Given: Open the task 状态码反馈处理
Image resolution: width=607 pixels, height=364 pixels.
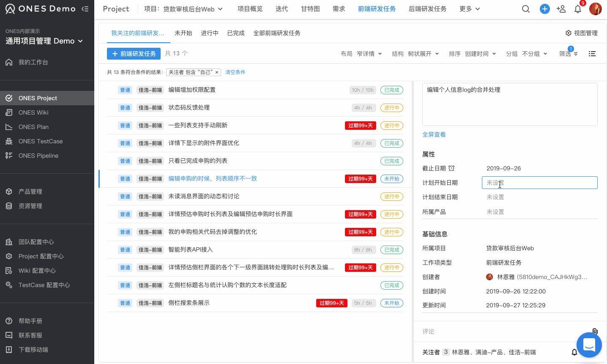Looking at the screenshot, I should pos(189,107).
